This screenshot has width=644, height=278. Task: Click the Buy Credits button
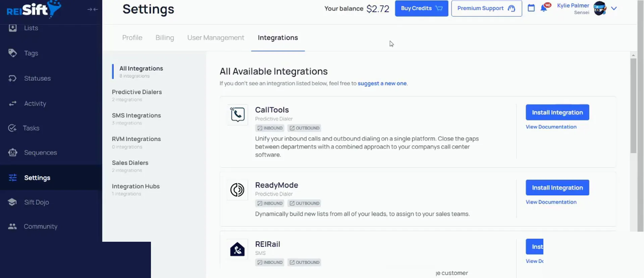422,8
